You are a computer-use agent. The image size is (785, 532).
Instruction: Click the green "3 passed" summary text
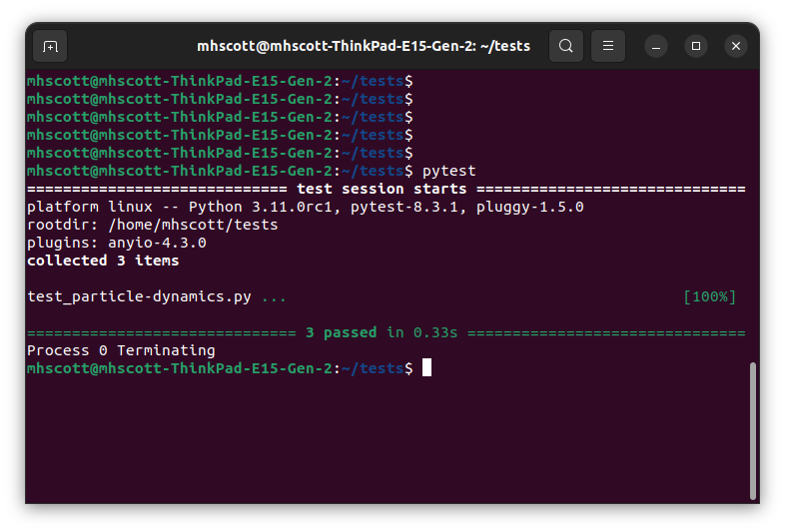point(342,332)
